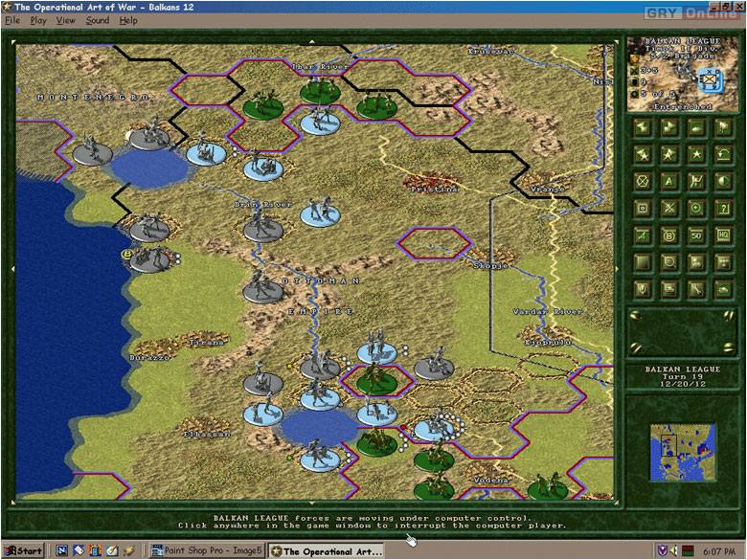Viewport: 747px width, 560px height.
Task: Click the curved undo arrow button
Action: (x=724, y=154)
